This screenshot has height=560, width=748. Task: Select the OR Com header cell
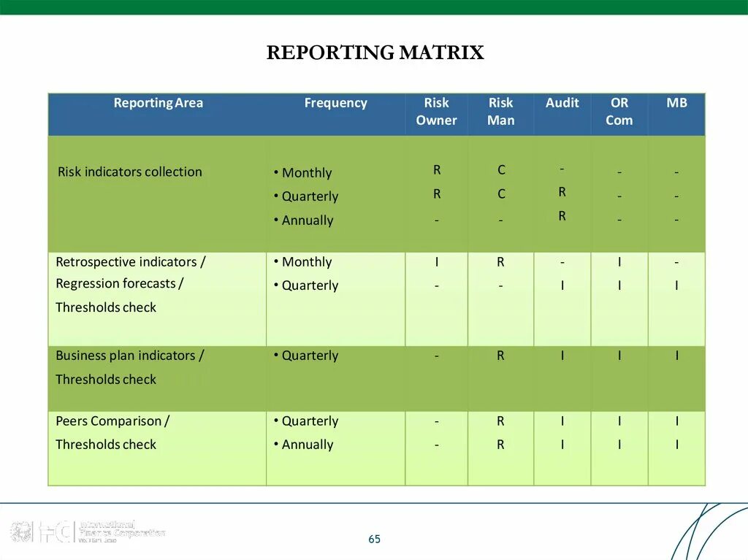pos(619,112)
